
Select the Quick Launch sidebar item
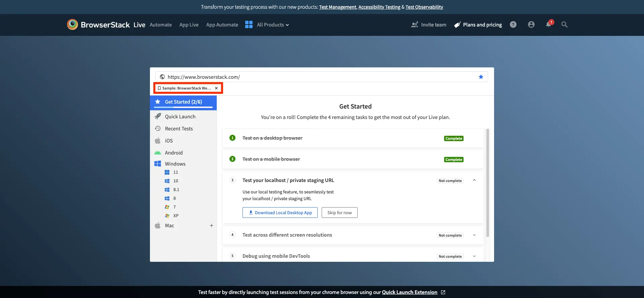point(180,117)
